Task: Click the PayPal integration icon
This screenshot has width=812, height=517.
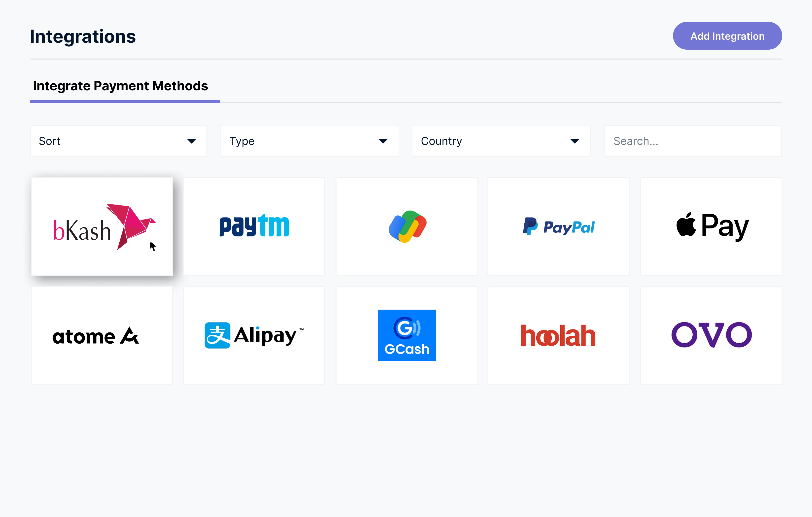Action: (x=559, y=226)
